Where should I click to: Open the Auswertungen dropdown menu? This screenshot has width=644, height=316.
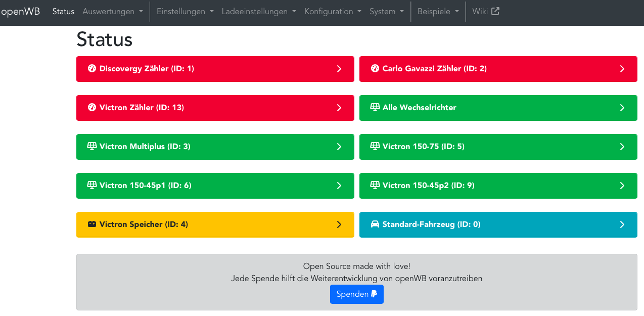pos(112,12)
